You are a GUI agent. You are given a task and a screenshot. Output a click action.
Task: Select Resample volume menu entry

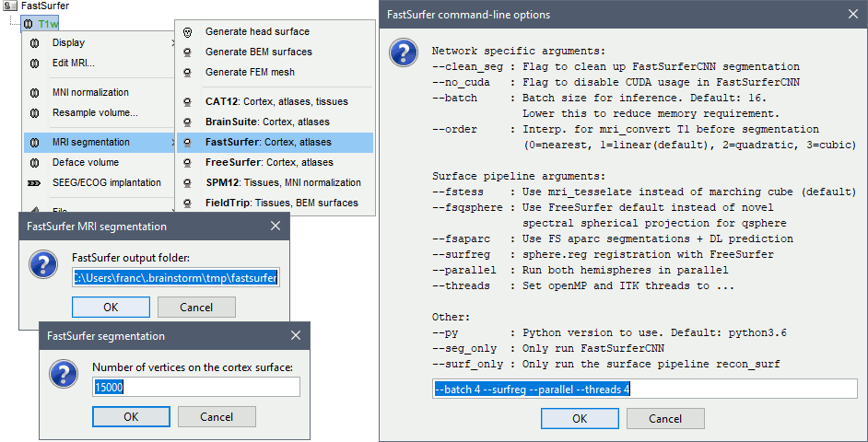[95, 112]
